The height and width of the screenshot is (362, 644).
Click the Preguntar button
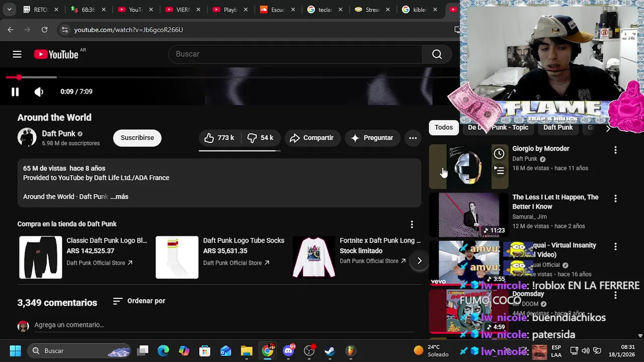[372, 138]
